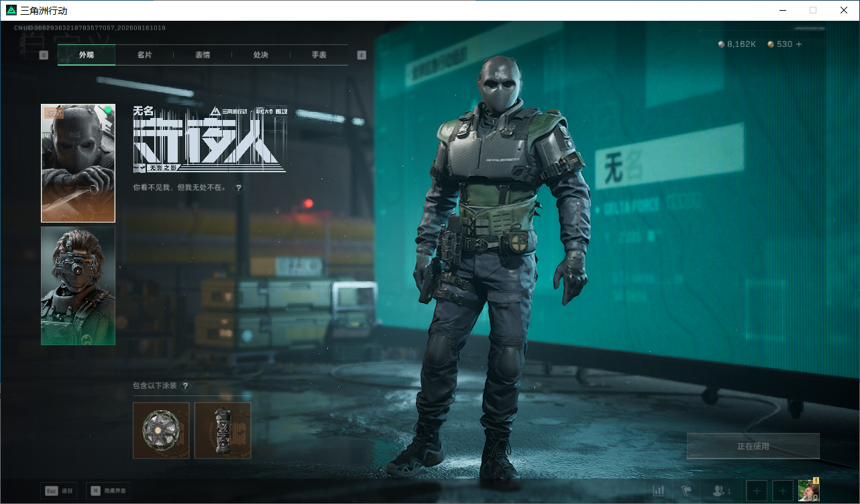The width and height of the screenshot is (860, 504).
Task: Click the H 隐藏界面 button
Action: click(108, 491)
